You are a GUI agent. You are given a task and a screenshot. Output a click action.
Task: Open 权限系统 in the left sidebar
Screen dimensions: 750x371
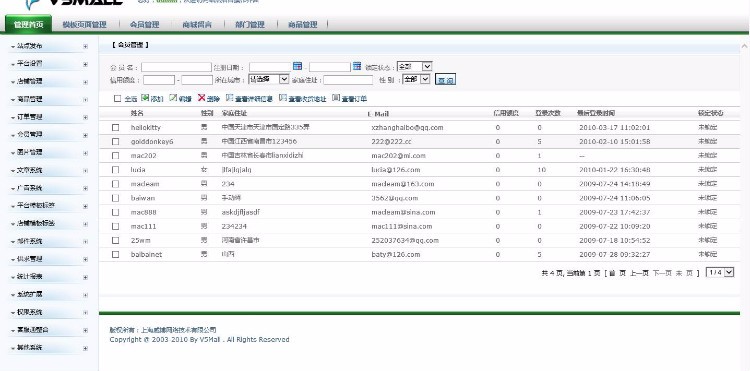coord(30,312)
